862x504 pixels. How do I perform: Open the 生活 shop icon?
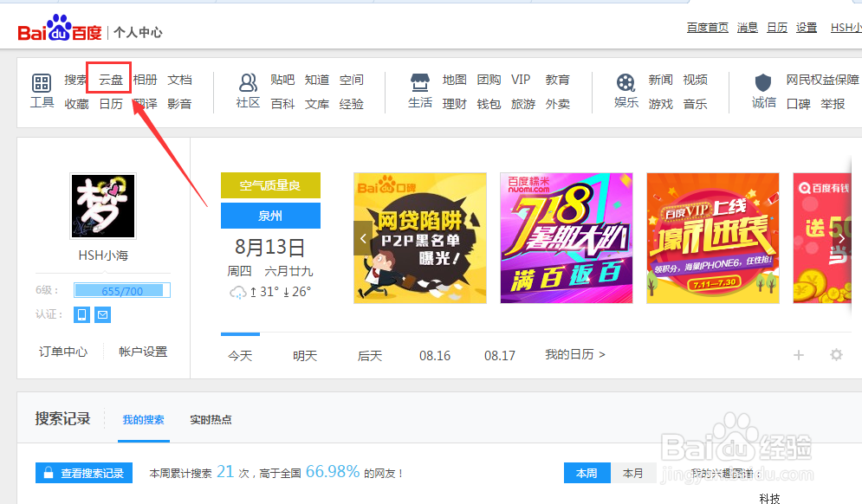[420, 83]
